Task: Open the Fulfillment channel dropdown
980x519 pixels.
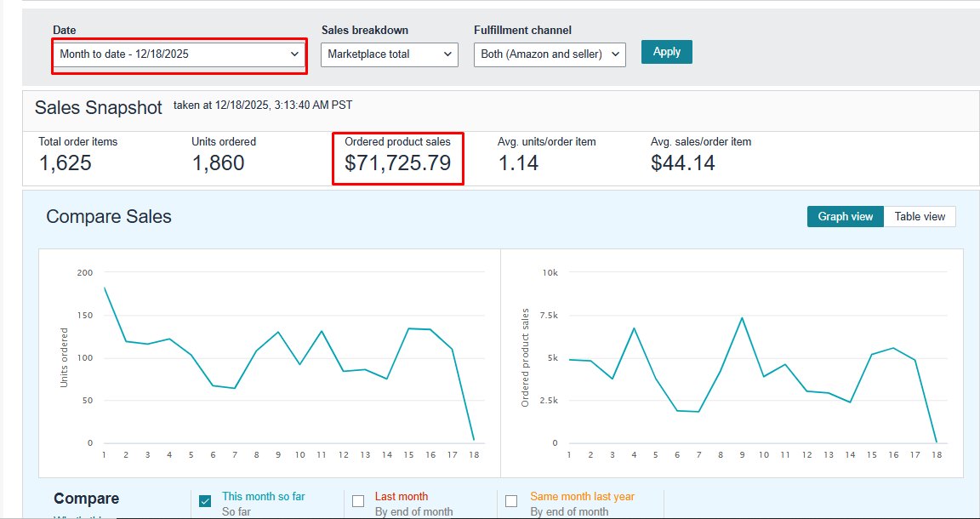Action: 548,54
